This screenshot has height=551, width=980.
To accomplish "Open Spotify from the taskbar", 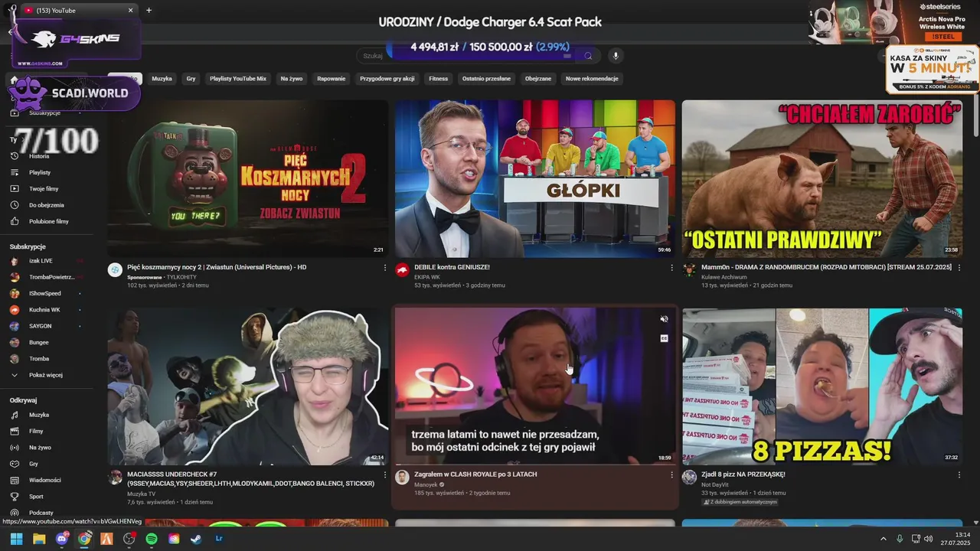I will [152, 539].
